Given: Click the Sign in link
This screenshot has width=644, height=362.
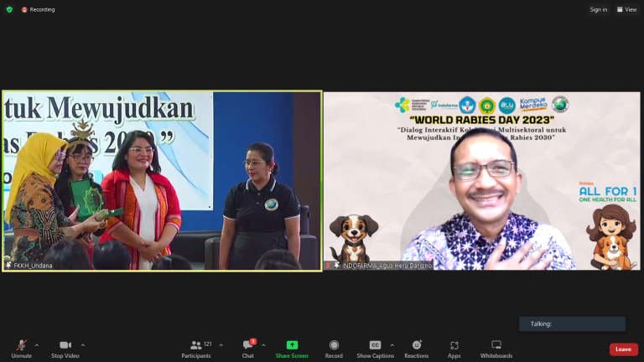Looking at the screenshot, I should pos(598,9).
